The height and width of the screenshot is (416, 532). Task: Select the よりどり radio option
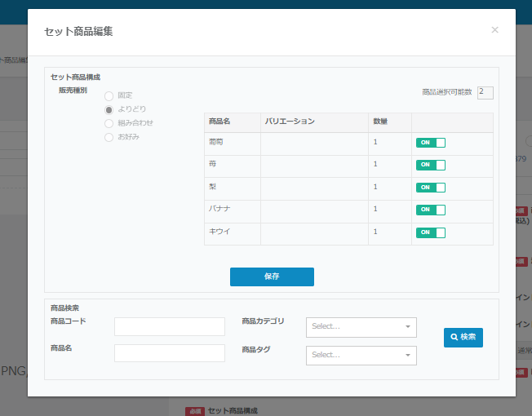109,109
